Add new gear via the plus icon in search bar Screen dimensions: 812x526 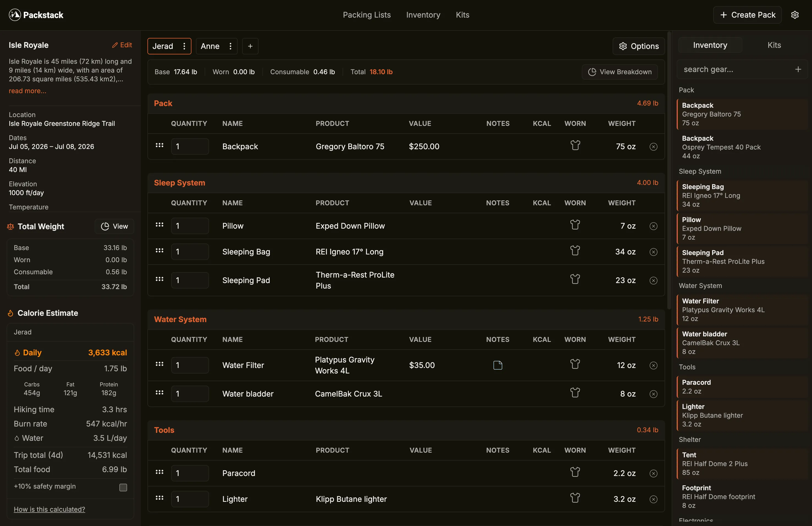[x=798, y=69]
